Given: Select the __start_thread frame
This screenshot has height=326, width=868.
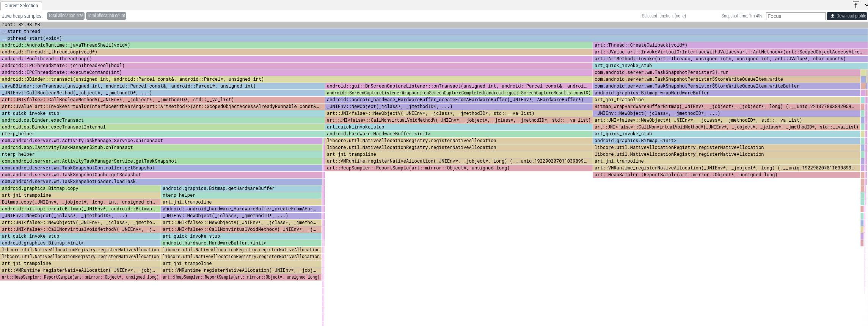Looking at the screenshot, I should [x=434, y=31].
